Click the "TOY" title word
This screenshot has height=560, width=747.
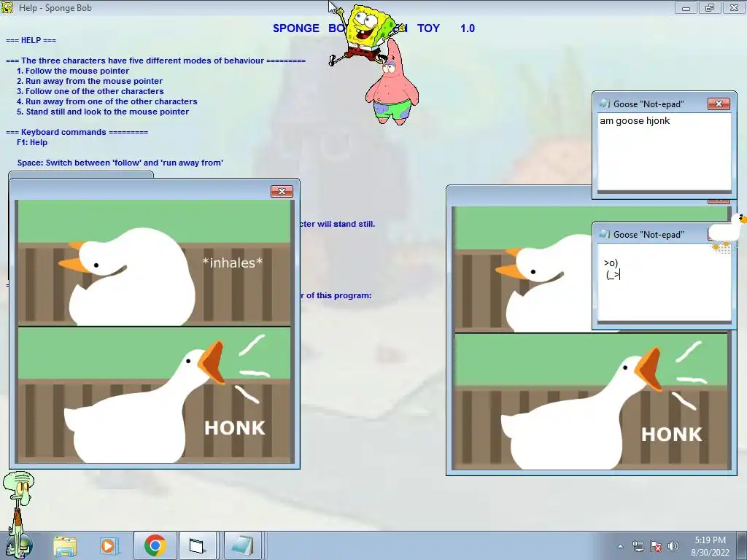(428, 28)
